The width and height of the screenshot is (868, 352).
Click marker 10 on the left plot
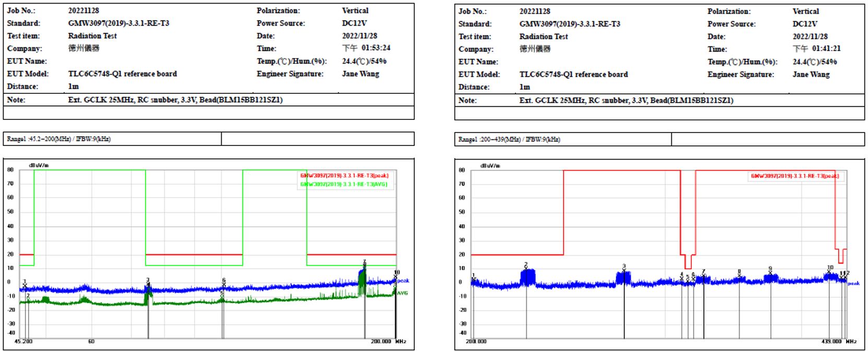[x=396, y=273]
